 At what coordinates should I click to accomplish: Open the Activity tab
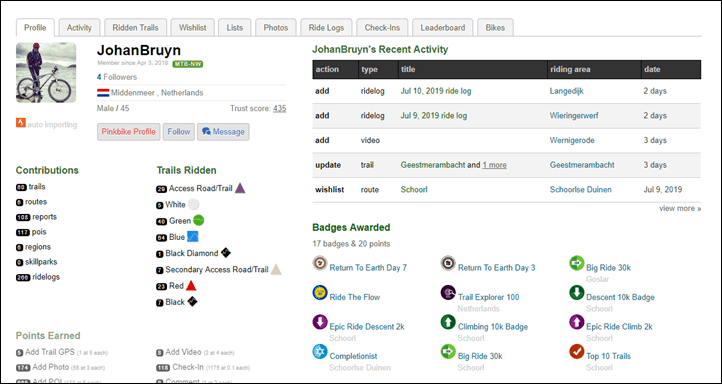point(79,28)
